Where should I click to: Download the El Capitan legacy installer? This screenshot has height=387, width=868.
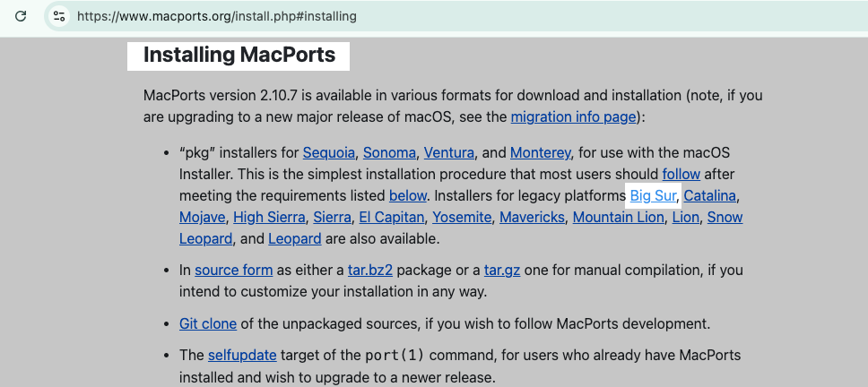click(x=391, y=218)
